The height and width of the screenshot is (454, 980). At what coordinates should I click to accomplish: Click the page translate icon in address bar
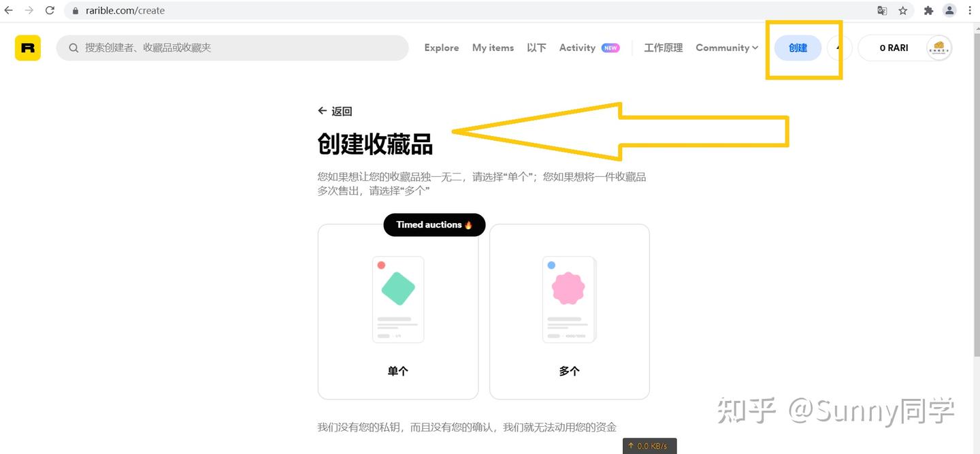(x=882, y=10)
